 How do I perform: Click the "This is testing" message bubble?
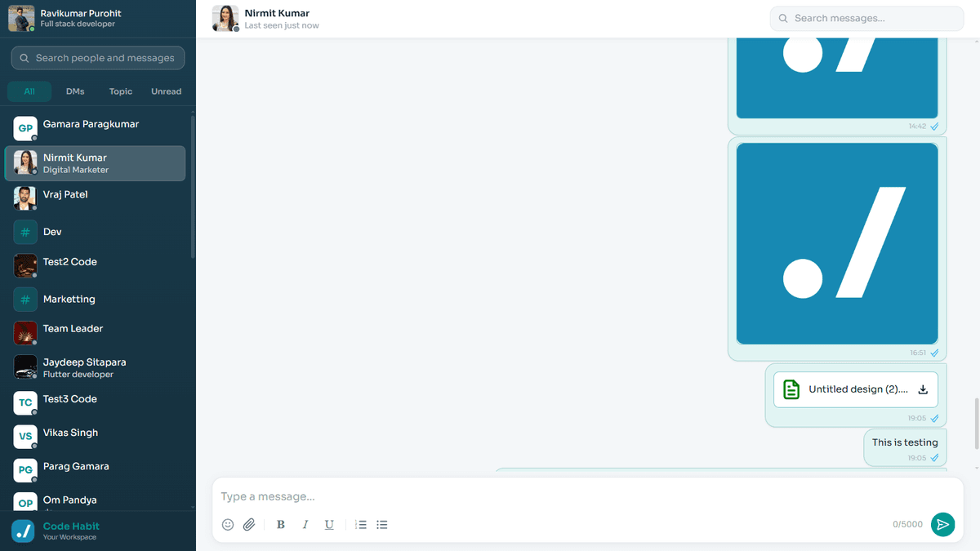(905, 447)
